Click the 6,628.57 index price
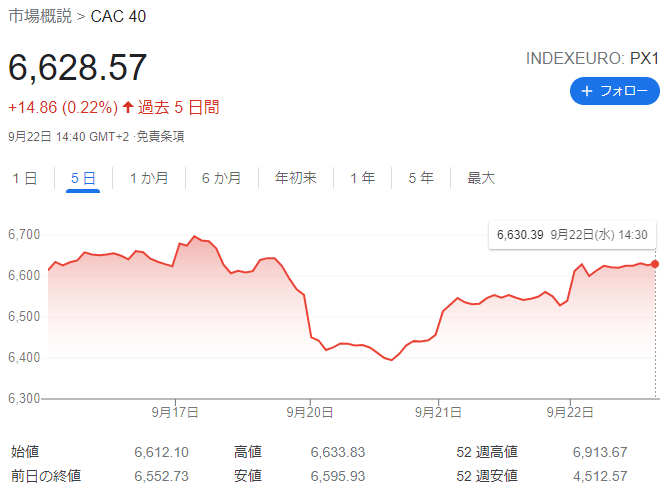This screenshot has width=669, height=497. 78,67
